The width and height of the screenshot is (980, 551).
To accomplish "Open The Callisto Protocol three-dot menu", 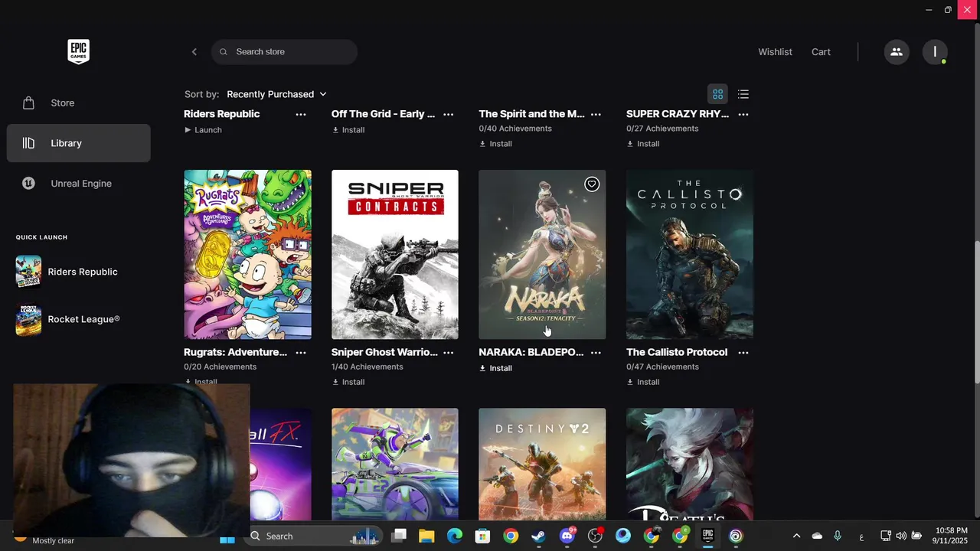I will 743,353.
